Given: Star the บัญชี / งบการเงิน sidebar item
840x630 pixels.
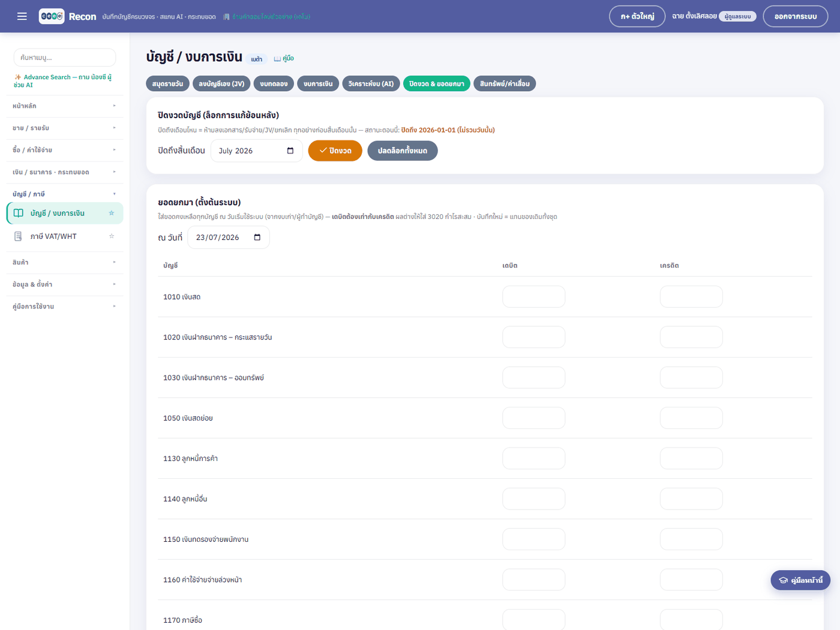Looking at the screenshot, I should pyautogui.click(x=111, y=213).
